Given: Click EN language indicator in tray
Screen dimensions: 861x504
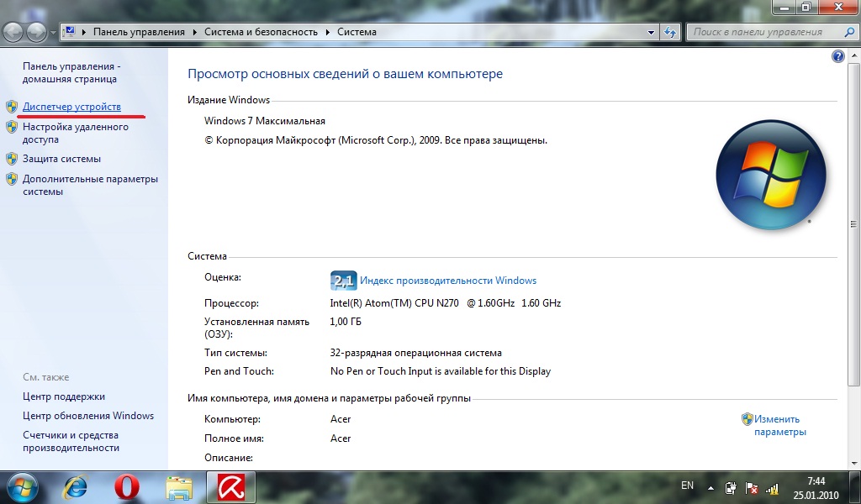Looking at the screenshot, I should (x=687, y=486).
